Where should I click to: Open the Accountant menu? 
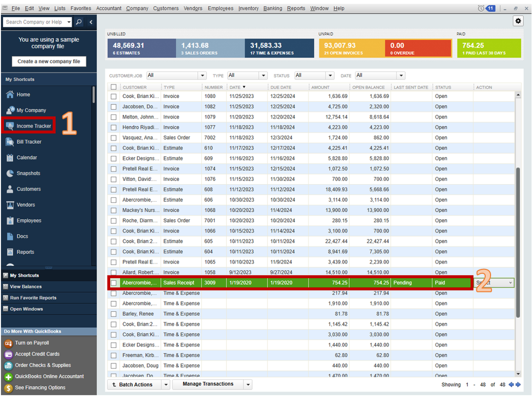109,9
